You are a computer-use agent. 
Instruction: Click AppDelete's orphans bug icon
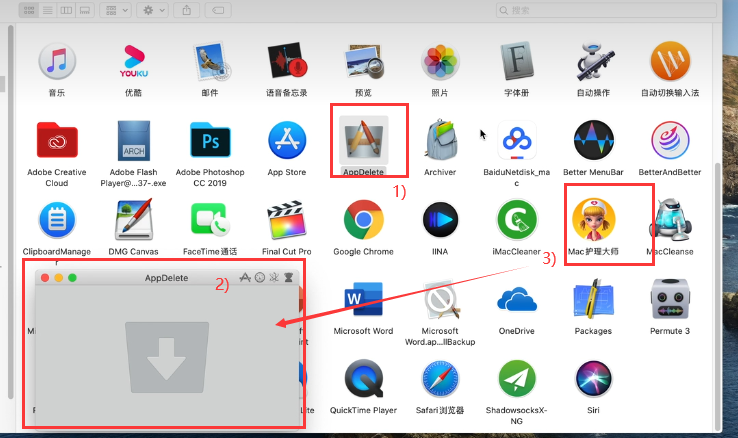point(274,278)
